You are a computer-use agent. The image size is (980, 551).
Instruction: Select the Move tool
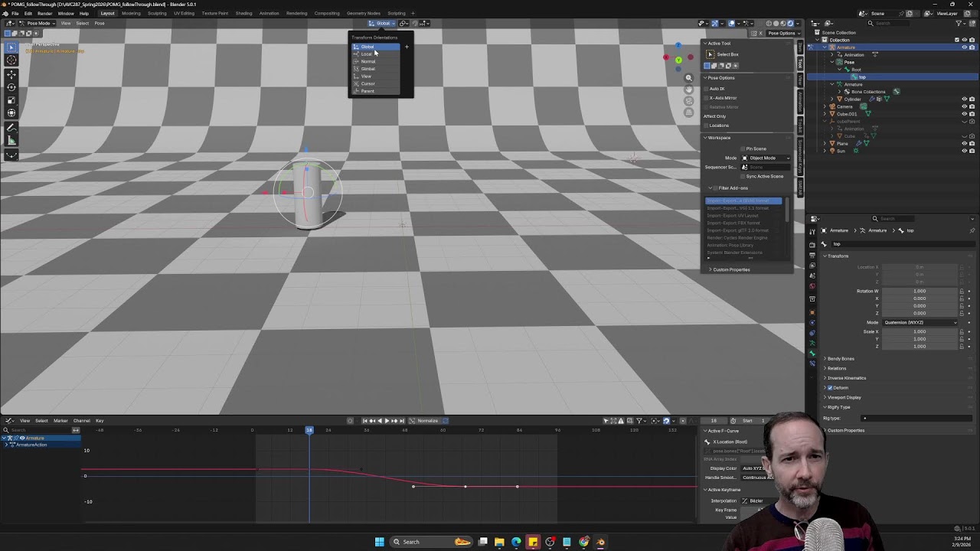(11, 74)
